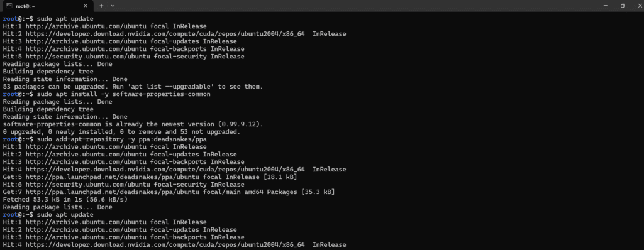Open a new terminal tab with plus icon
644x250 pixels.
(101, 6)
